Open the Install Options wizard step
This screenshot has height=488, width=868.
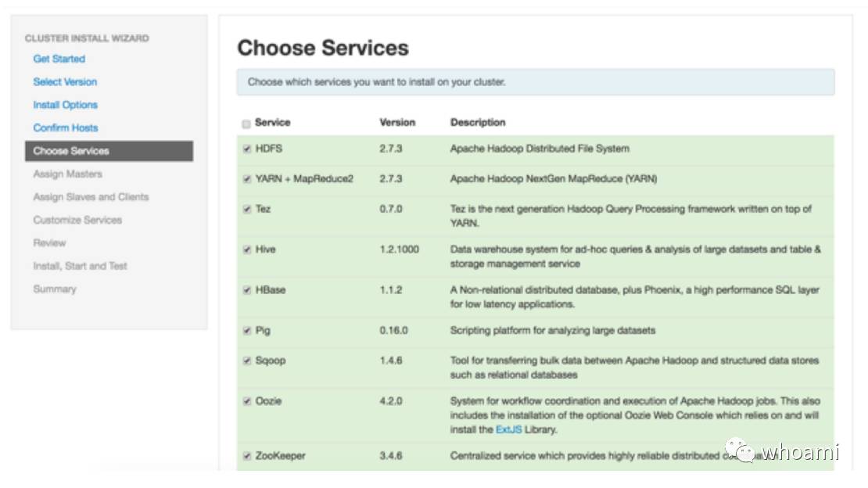[66, 105]
